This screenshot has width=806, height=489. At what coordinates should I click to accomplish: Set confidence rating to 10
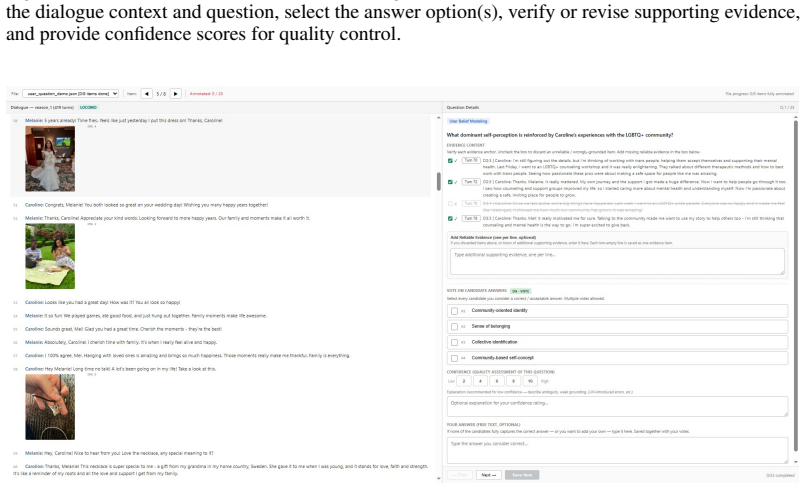click(530, 382)
